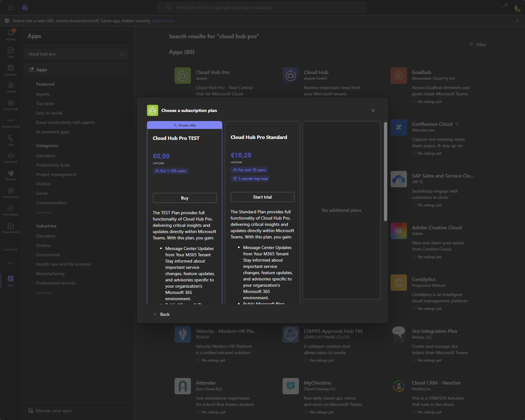Click the Cloud Hub Pro app icon in results
Viewport: 525px width, 420px height.
(x=183, y=76)
